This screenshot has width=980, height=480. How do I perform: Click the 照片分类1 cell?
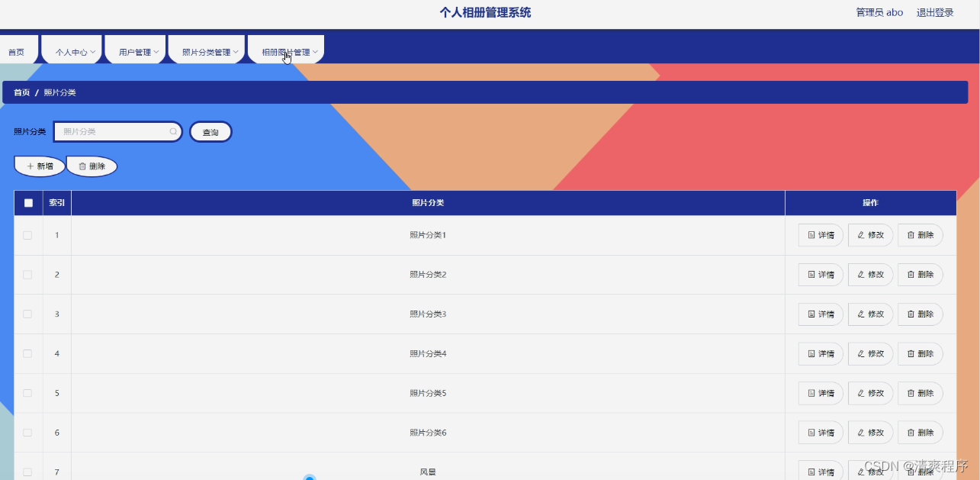point(428,235)
